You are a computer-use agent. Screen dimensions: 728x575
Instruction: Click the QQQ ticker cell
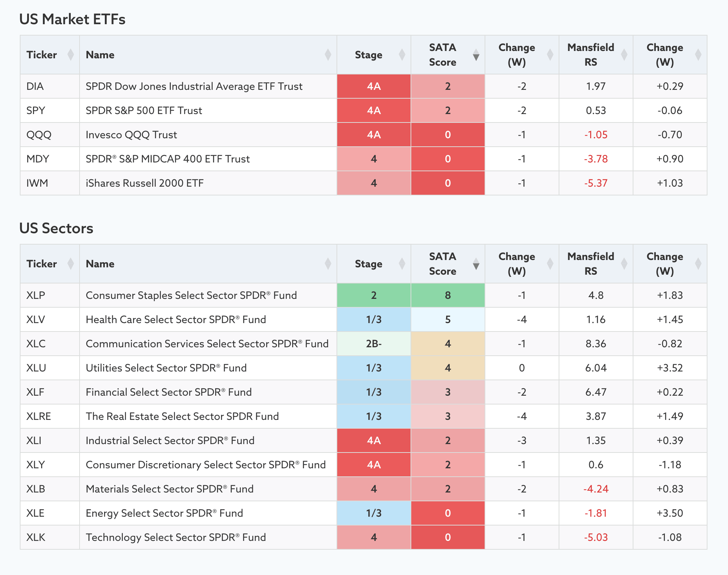pos(50,135)
